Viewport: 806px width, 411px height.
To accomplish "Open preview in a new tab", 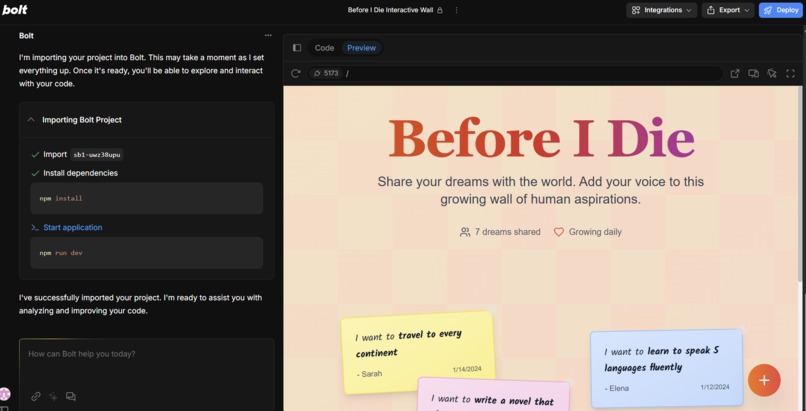I will tap(735, 73).
